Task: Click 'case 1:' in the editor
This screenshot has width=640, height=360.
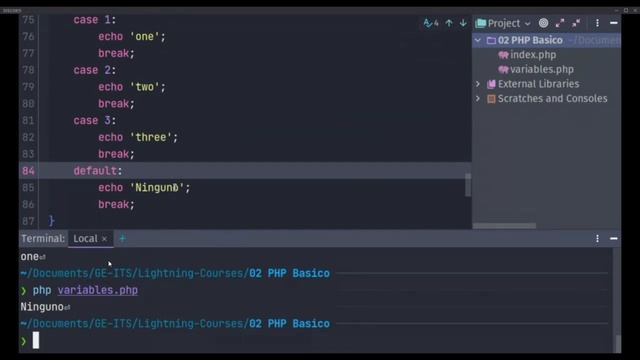Action: click(x=95, y=20)
